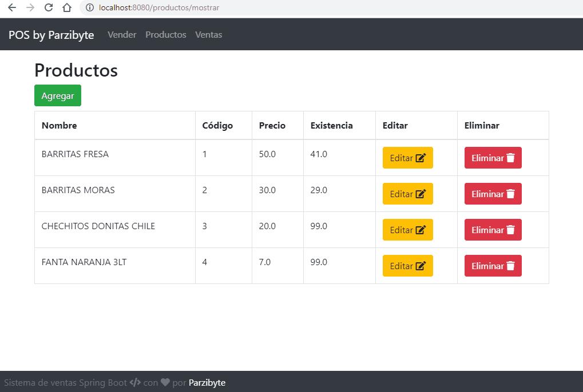This screenshot has width=583, height=392.
Task: Click the stock value 99.0 for CHECHITOS
Action: coord(319,226)
